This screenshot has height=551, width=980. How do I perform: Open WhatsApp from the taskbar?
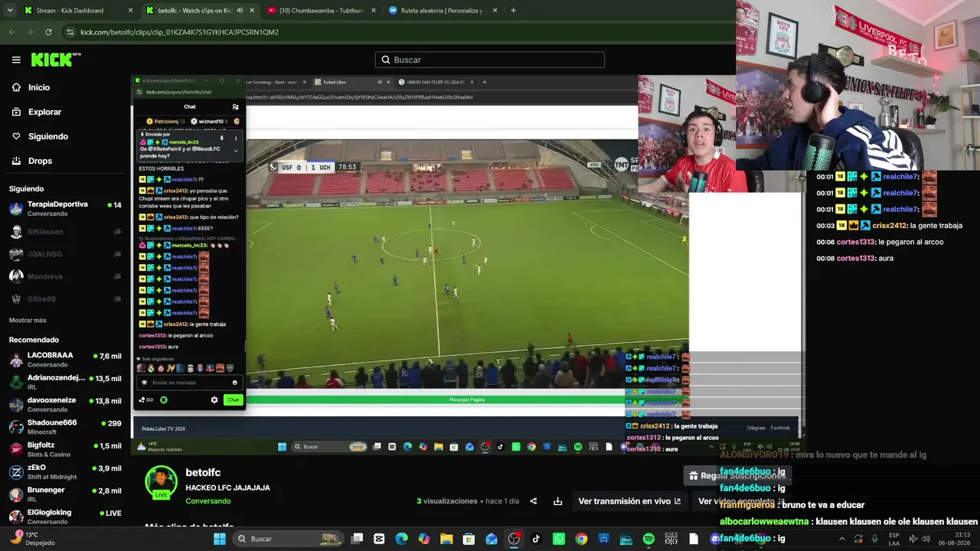(x=559, y=539)
